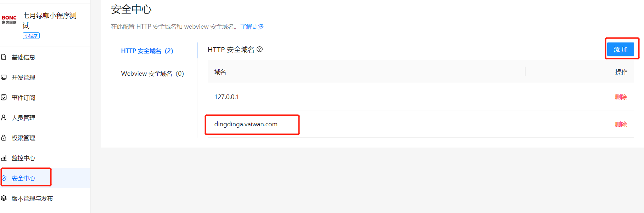Select the dingdinga.vaiwan.com domain text

(246, 124)
